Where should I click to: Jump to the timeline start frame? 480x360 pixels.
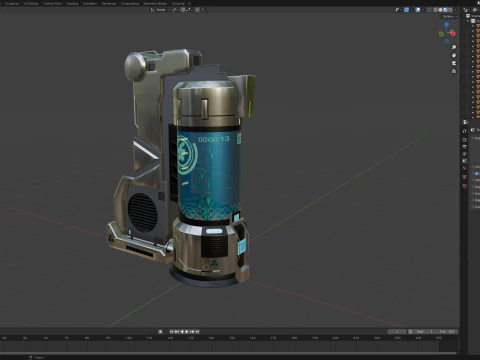click(x=171, y=331)
